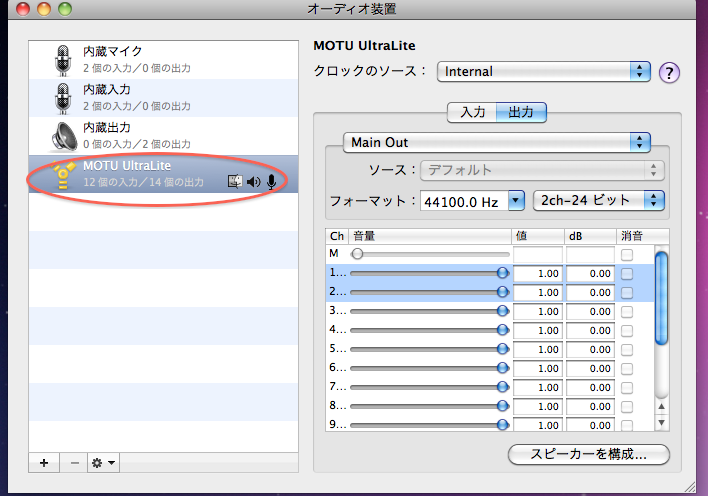
Task: Mute channel 4 checkbox
Action: click(627, 331)
